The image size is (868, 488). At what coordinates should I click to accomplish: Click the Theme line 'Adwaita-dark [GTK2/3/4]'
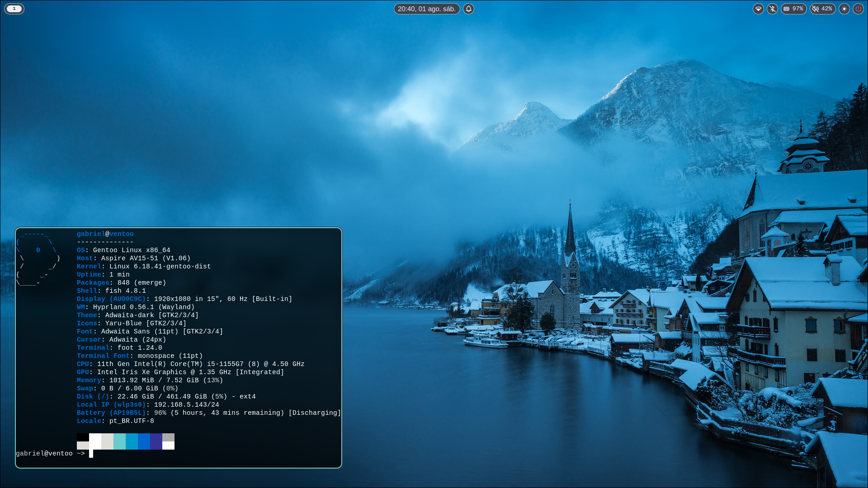138,315
